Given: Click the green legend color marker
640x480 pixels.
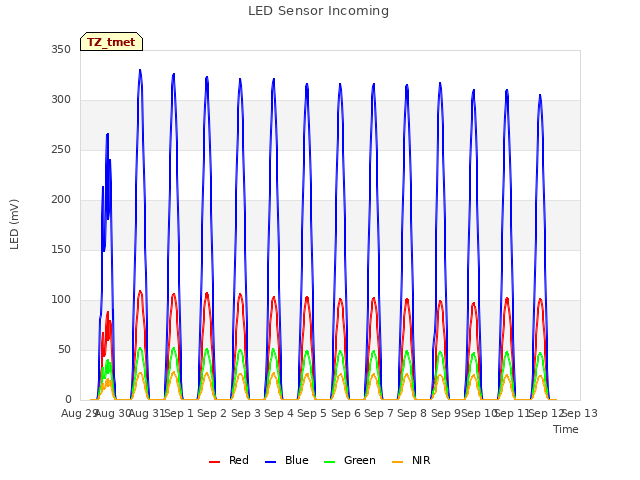Looking at the screenshot, I should (329, 462).
